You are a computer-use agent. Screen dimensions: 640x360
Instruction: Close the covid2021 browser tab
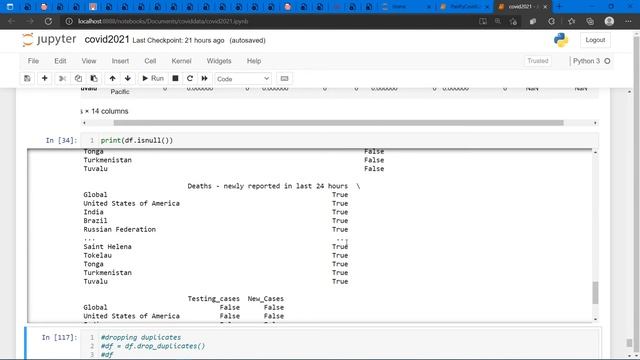pyautogui.click(x=545, y=7)
